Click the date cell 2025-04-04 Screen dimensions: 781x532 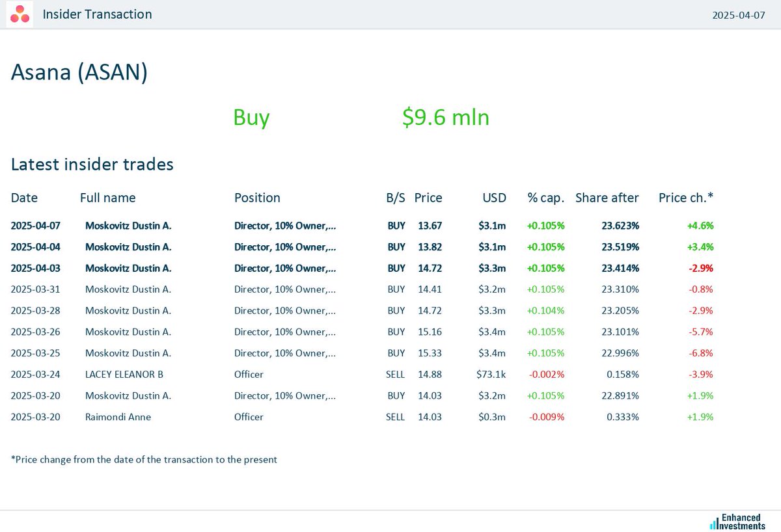click(36, 247)
